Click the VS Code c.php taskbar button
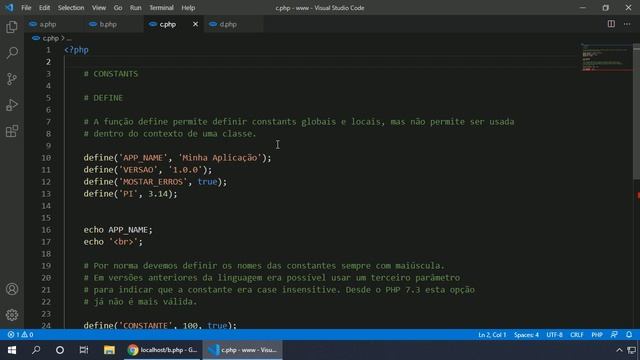 (x=242, y=350)
